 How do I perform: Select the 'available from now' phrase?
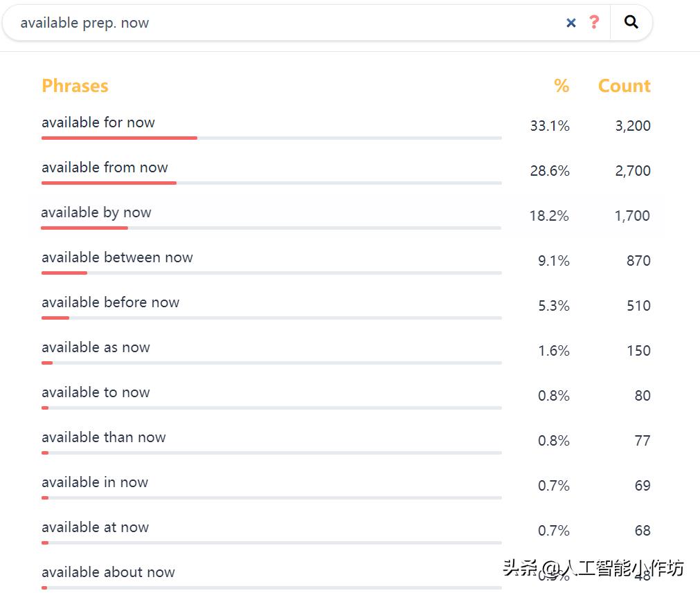105,167
